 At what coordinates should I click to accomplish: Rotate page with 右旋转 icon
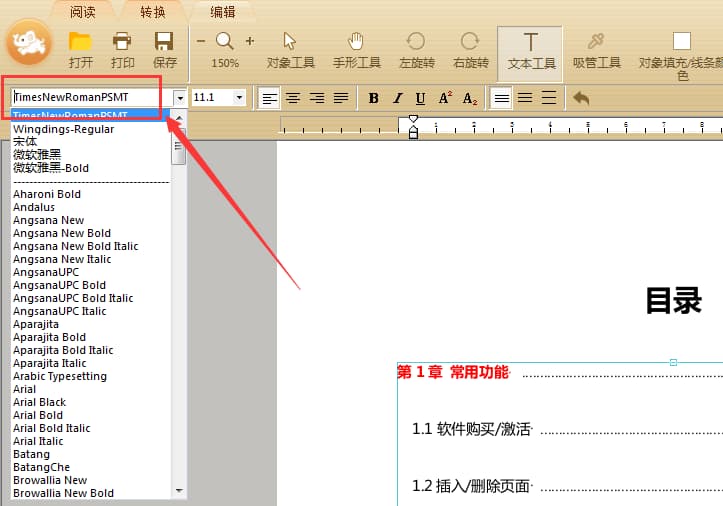470,42
